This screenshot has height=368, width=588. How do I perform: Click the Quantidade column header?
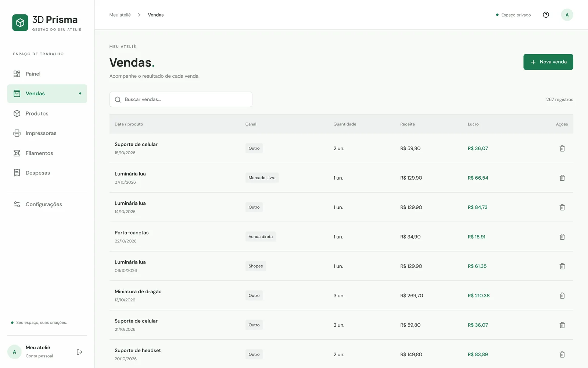click(x=345, y=124)
